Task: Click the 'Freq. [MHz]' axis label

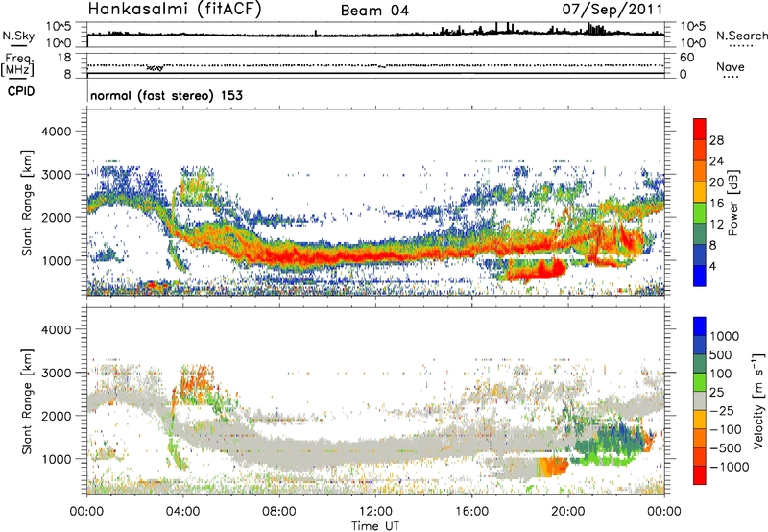Action: coord(17,64)
